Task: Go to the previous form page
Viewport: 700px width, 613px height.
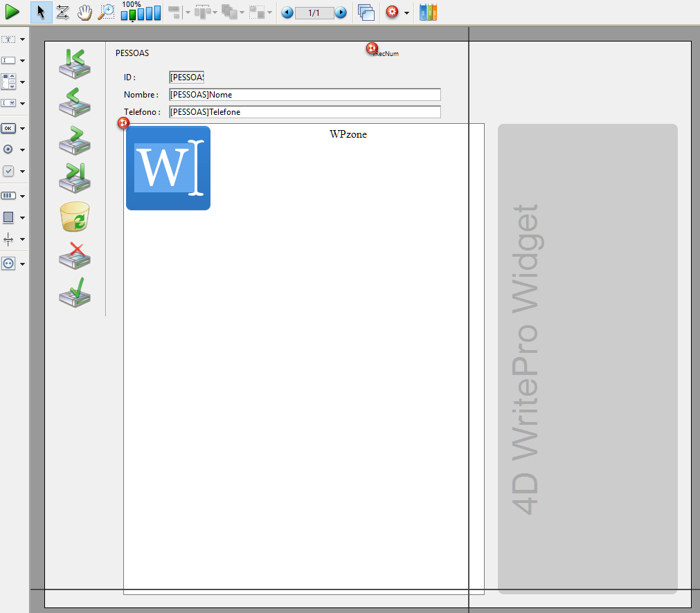Action: coord(287,13)
